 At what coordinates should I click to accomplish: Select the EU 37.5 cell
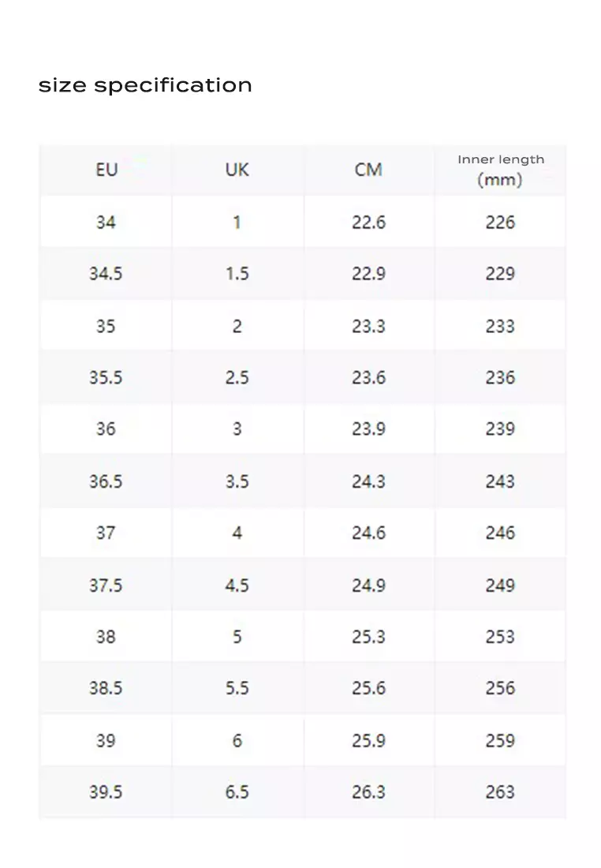106,585
